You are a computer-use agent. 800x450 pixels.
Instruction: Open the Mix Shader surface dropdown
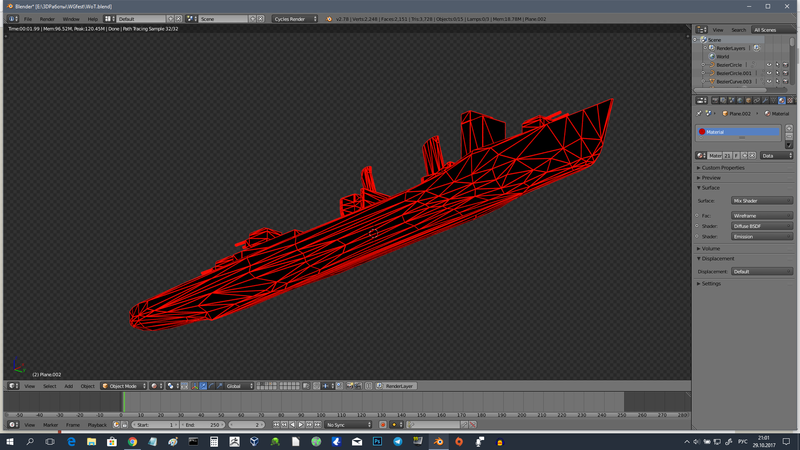[x=762, y=201]
